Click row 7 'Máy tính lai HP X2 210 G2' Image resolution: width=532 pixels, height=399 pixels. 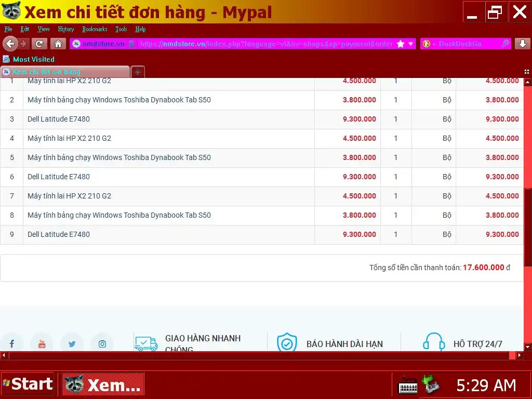pos(69,196)
